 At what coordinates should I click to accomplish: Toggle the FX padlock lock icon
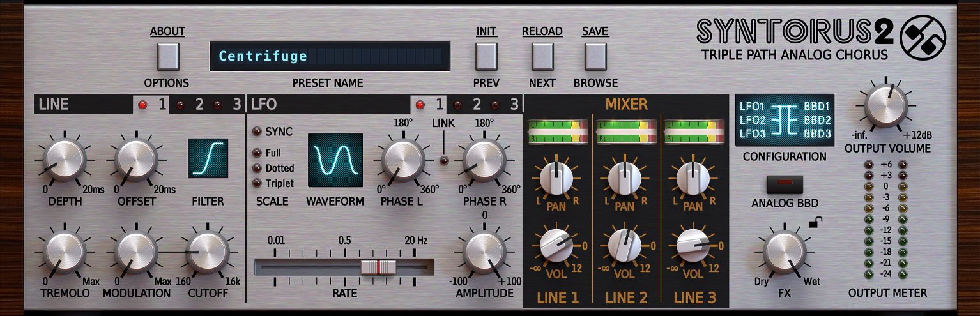815,222
